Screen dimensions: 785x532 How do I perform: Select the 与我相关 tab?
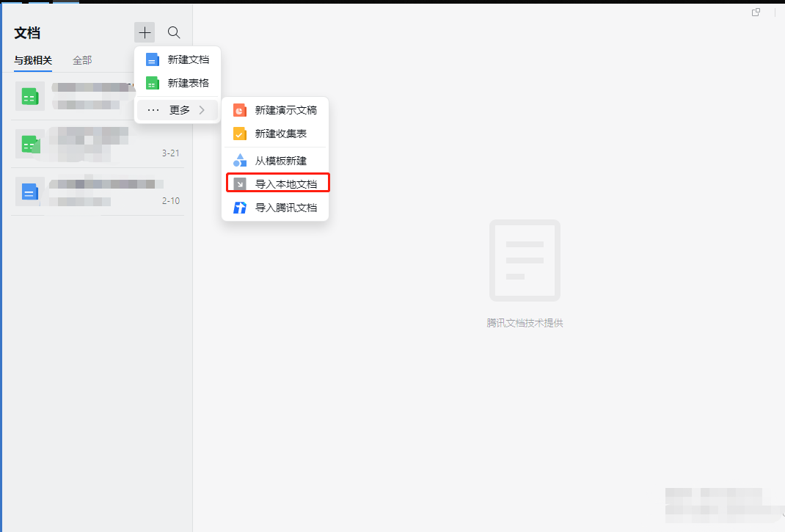pyautogui.click(x=33, y=60)
